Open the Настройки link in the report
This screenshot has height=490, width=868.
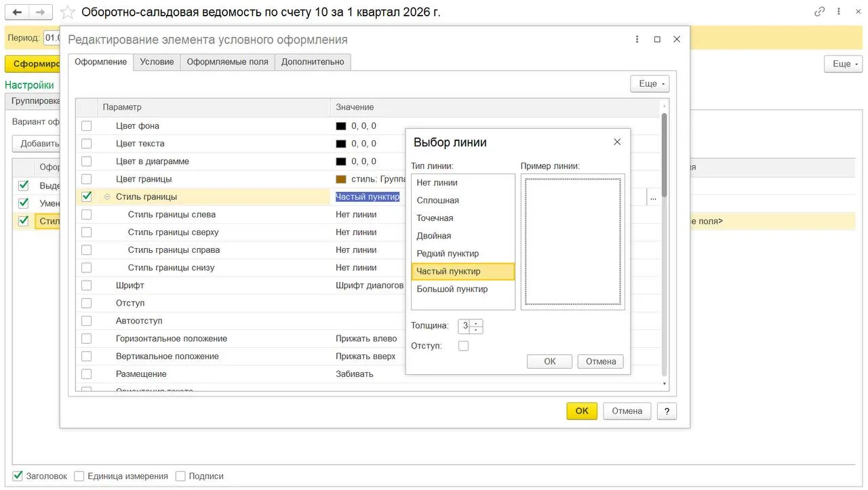coord(29,85)
